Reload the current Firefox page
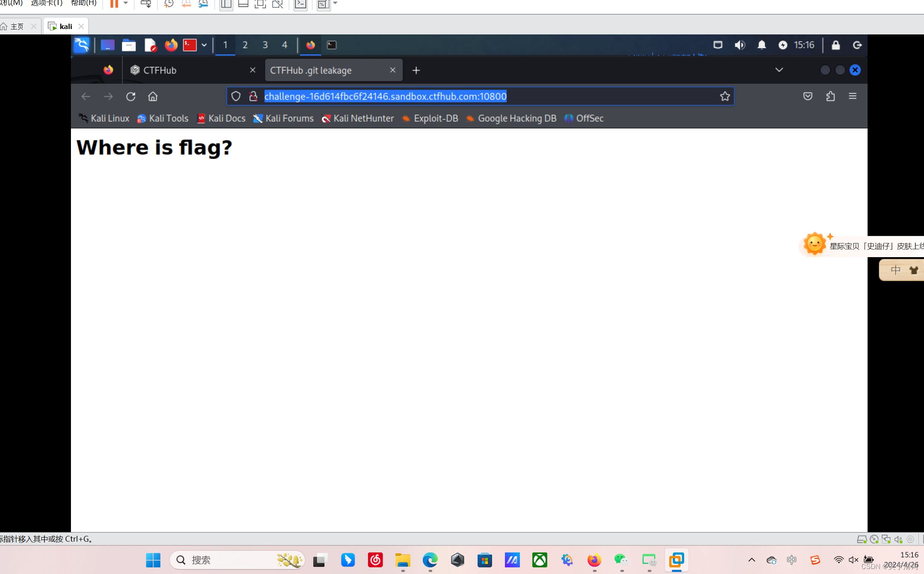The height and width of the screenshot is (574, 924). 131,97
